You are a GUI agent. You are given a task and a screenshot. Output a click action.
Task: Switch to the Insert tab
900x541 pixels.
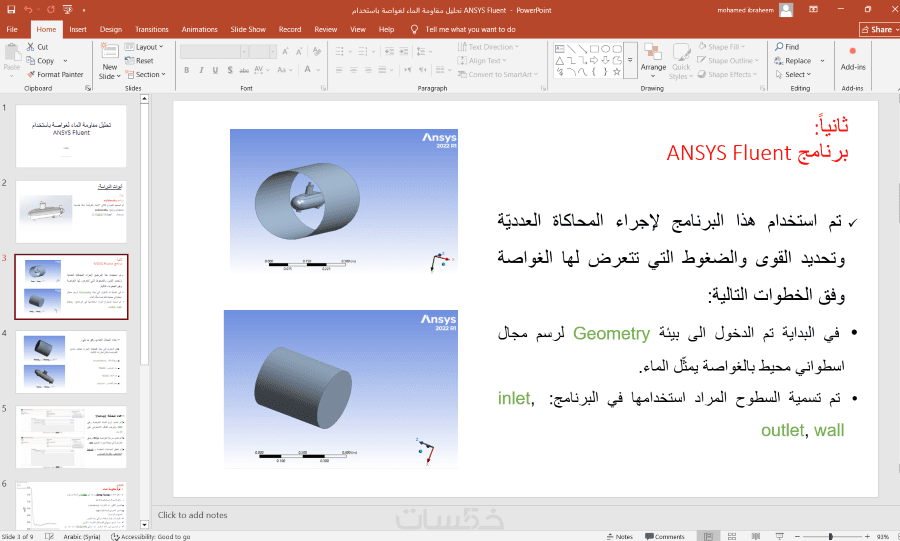pyautogui.click(x=78, y=29)
